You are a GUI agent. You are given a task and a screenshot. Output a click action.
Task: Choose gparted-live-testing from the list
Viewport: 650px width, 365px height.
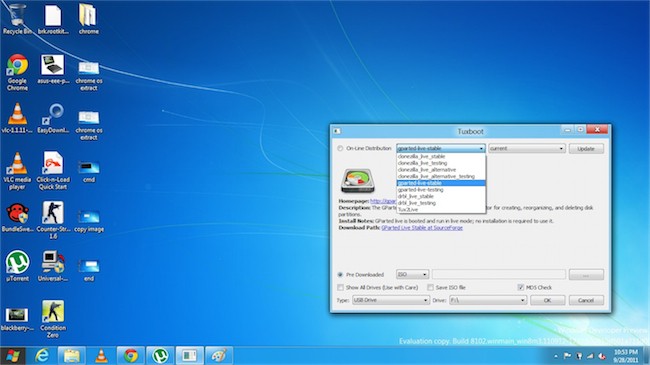point(441,190)
